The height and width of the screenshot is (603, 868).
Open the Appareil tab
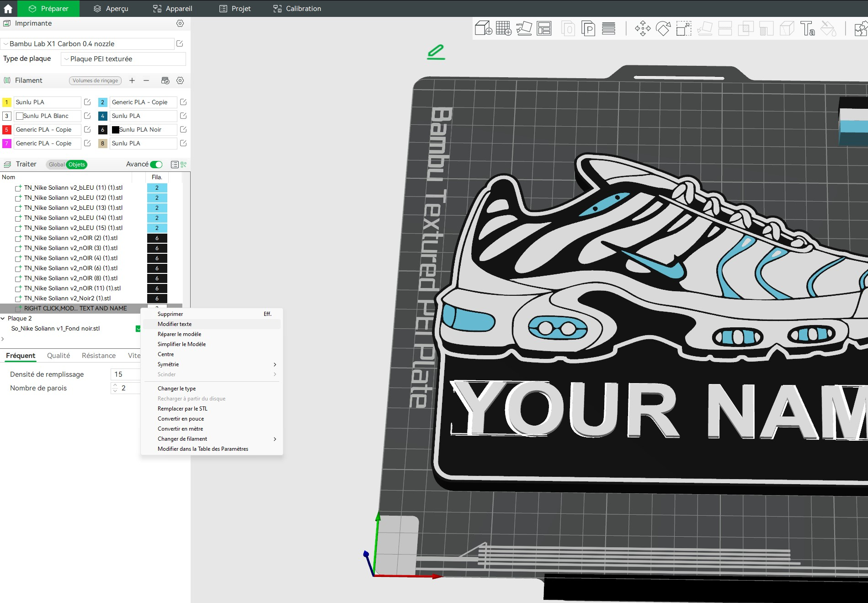pyautogui.click(x=173, y=9)
